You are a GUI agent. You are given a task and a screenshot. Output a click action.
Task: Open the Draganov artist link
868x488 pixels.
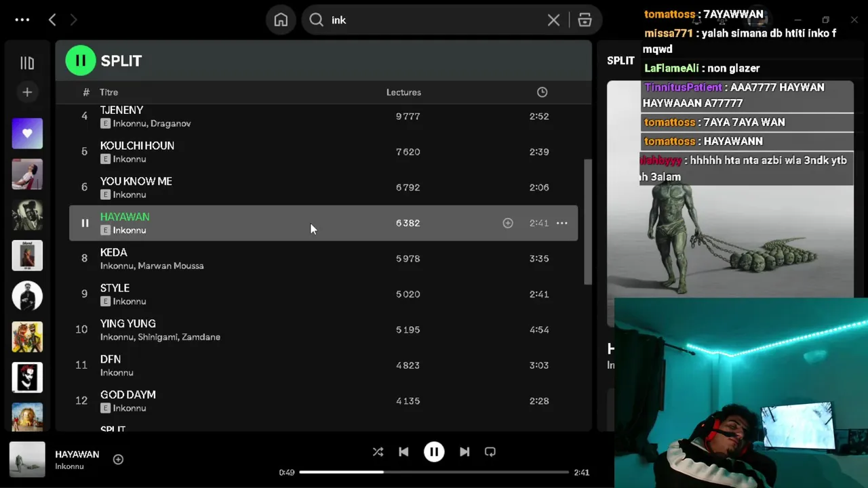pyautogui.click(x=171, y=123)
